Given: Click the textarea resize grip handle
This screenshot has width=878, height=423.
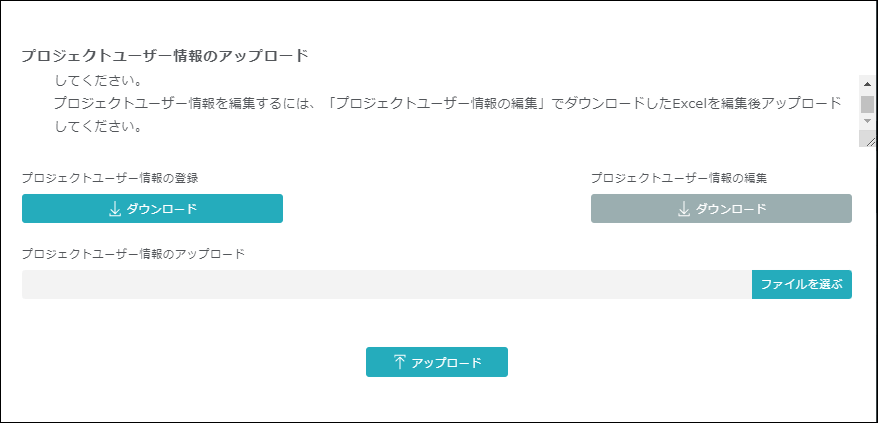Looking at the screenshot, I should [x=869, y=142].
